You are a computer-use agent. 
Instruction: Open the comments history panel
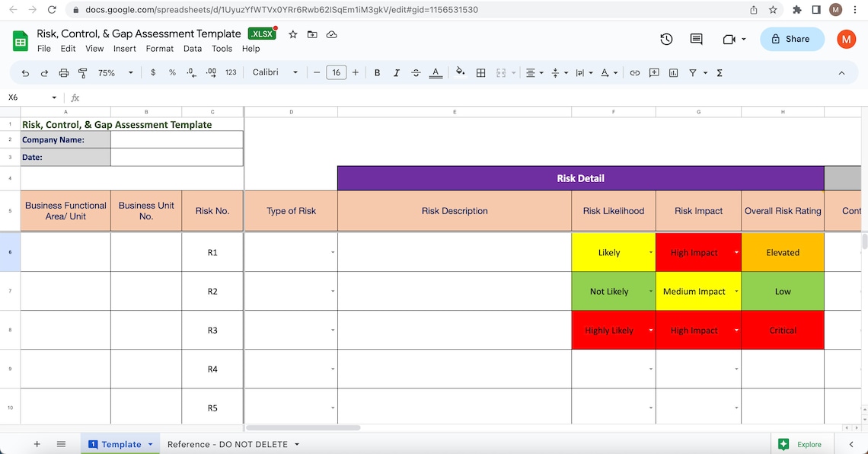pyautogui.click(x=697, y=39)
